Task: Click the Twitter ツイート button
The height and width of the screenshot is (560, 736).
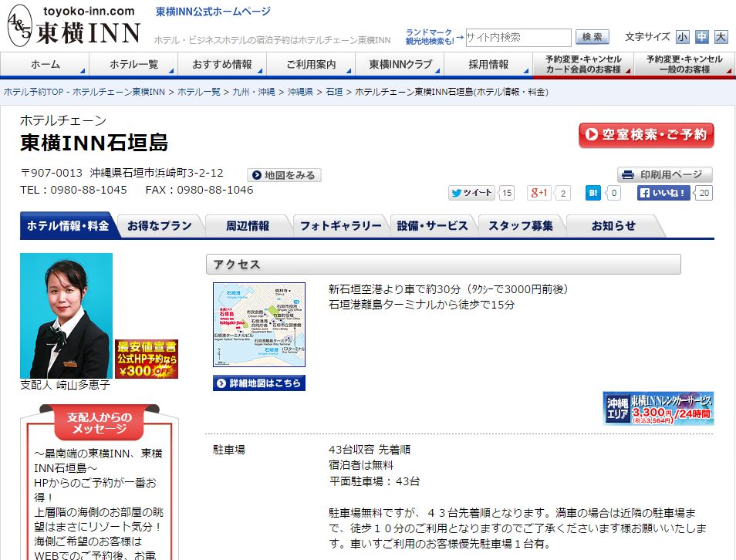Action: tap(471, 193)
